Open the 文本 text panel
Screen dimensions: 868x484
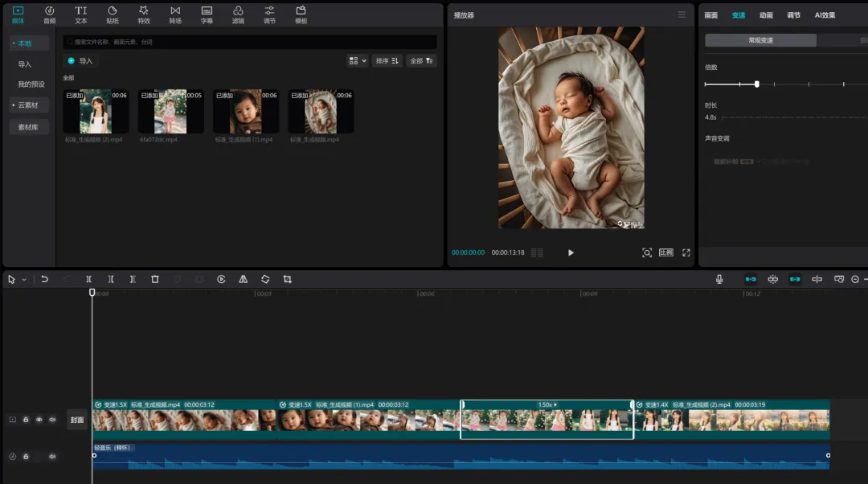(81, 15)
